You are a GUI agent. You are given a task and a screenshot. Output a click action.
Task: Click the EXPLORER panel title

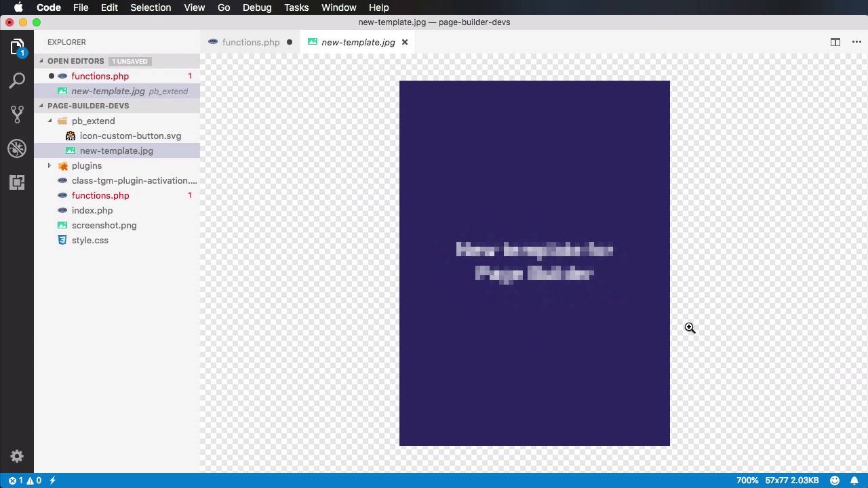[66, 42]
